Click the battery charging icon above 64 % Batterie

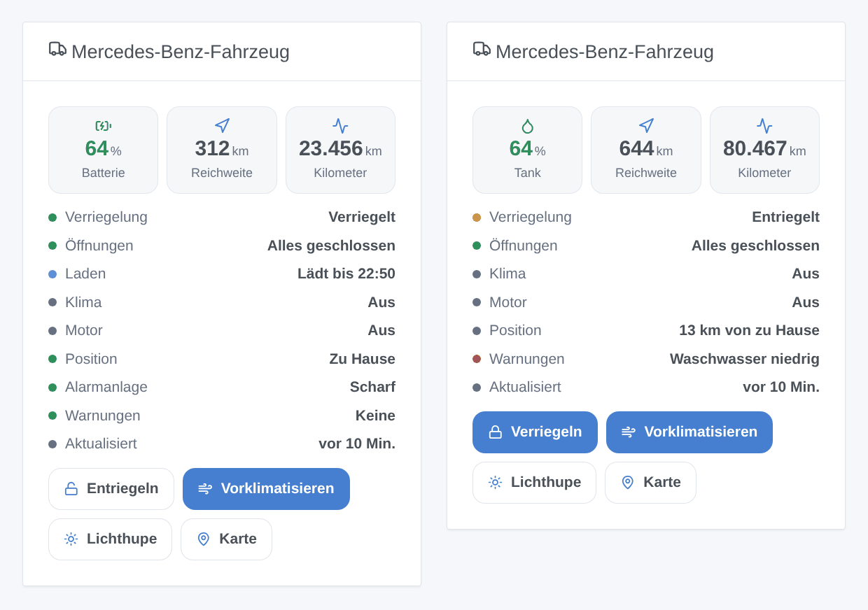tap(104, 126)
